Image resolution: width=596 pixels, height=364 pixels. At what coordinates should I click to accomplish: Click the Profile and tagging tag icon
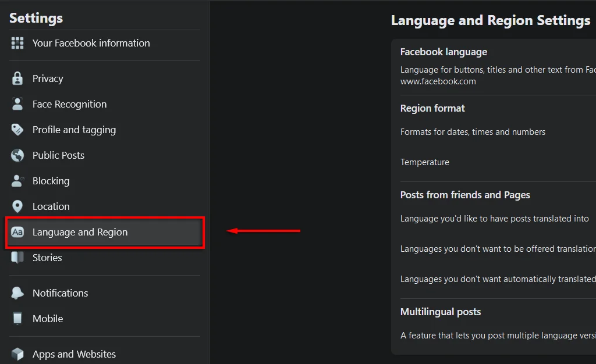17,130
